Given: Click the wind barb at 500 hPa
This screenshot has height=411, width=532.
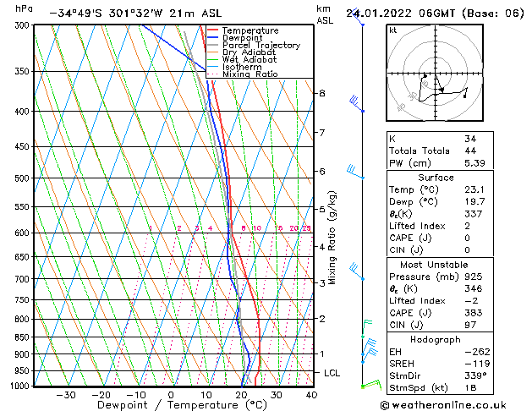Looking at the screenshot, I should (355, 172).
